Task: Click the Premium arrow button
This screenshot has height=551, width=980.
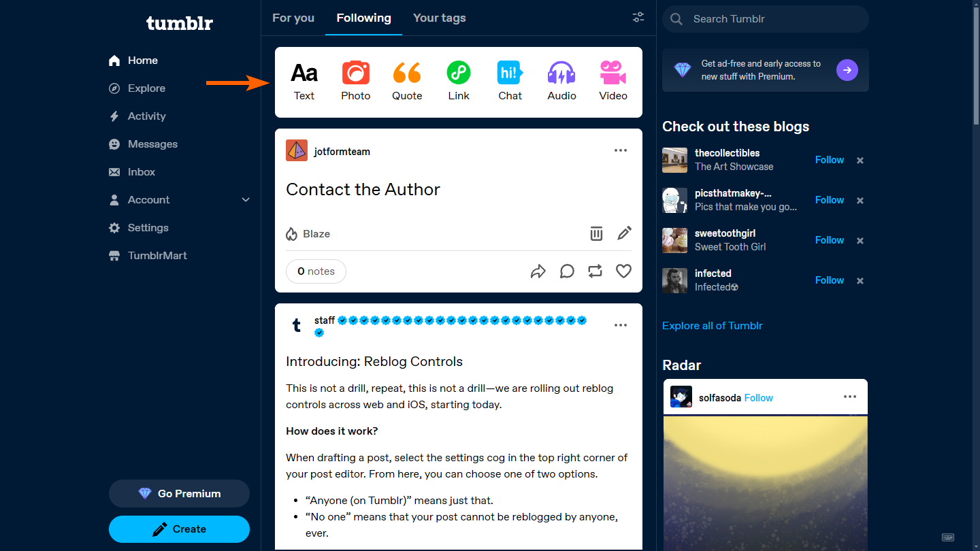Action: [x=847, y=70]
